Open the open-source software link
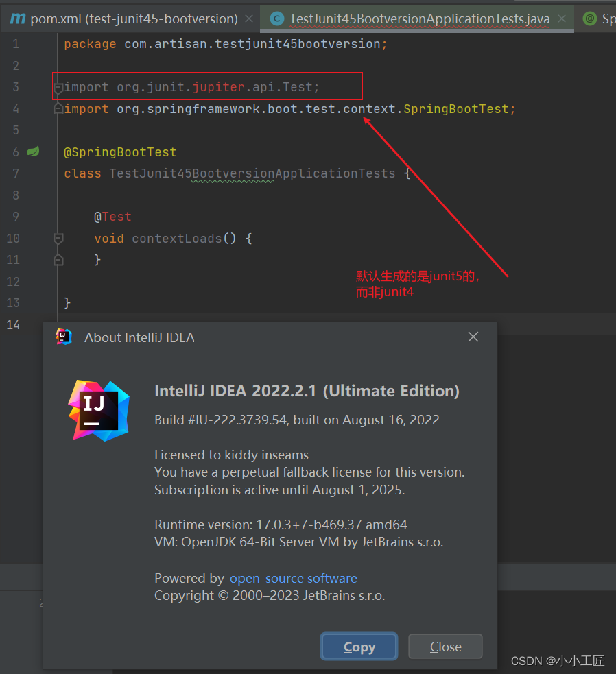This screenshot has height=674, width=616. click(x=294, y=578)
